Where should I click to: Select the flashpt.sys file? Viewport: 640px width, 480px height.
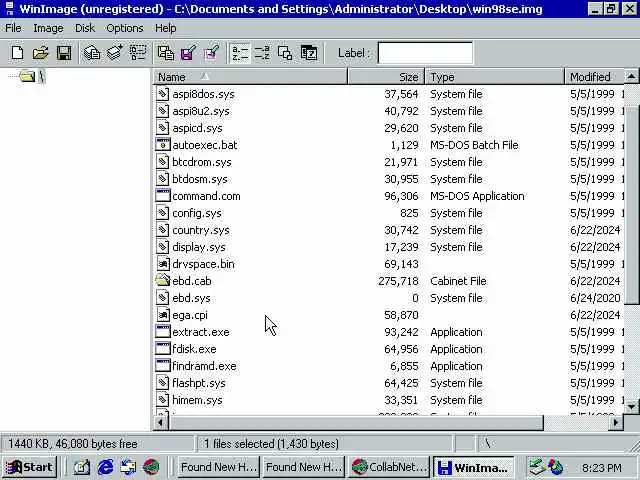click(199, 383)
